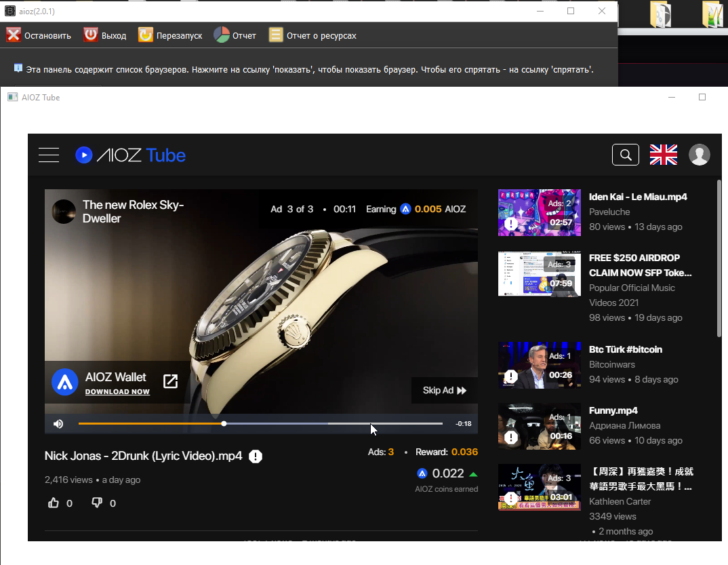Click the video progress slider track
This screenshot has width=728, height=565.
(x=260, y=424)
